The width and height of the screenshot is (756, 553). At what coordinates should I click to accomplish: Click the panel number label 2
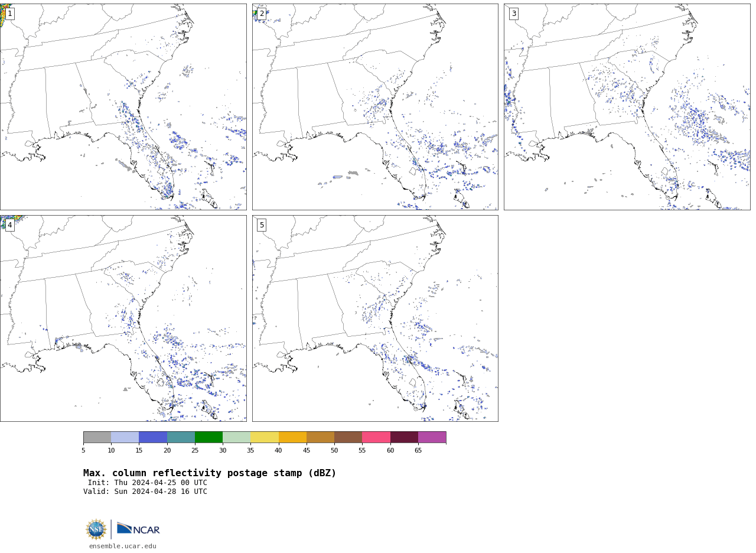(262, 14)
